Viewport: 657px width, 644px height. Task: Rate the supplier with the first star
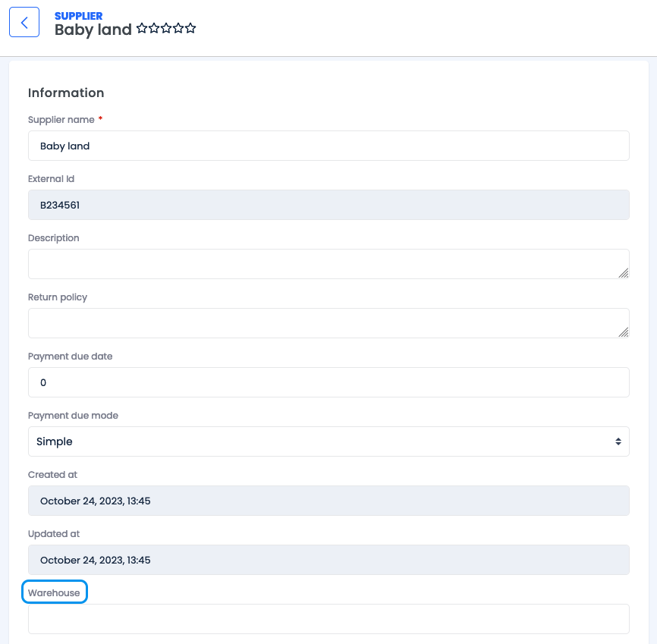coord(143,28)
